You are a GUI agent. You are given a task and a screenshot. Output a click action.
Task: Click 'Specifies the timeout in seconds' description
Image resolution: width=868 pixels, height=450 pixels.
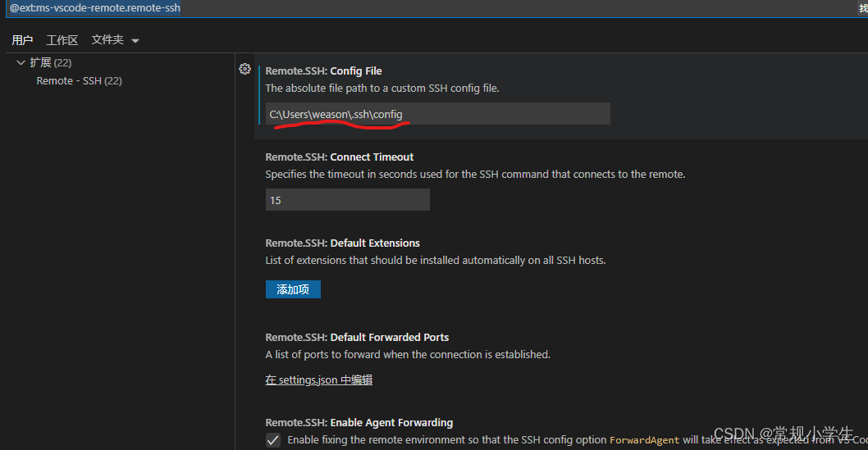(475, 174)
